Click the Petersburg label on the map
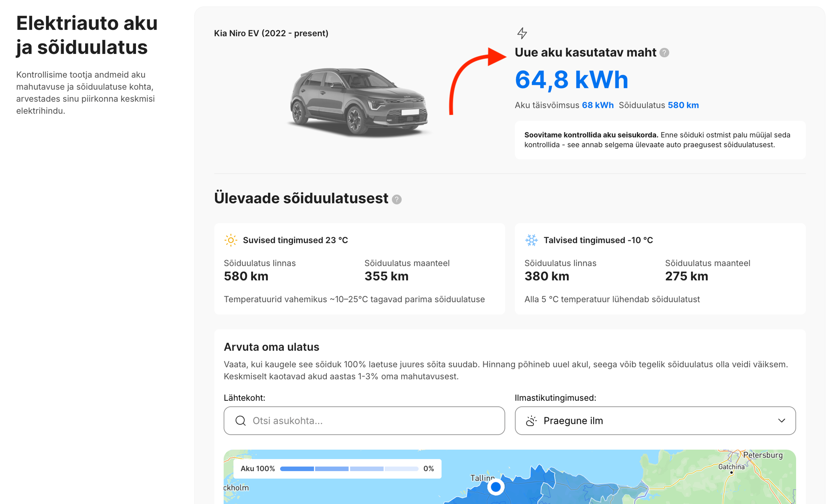This screenshot has height=504, width=840. tap(763, 455)
